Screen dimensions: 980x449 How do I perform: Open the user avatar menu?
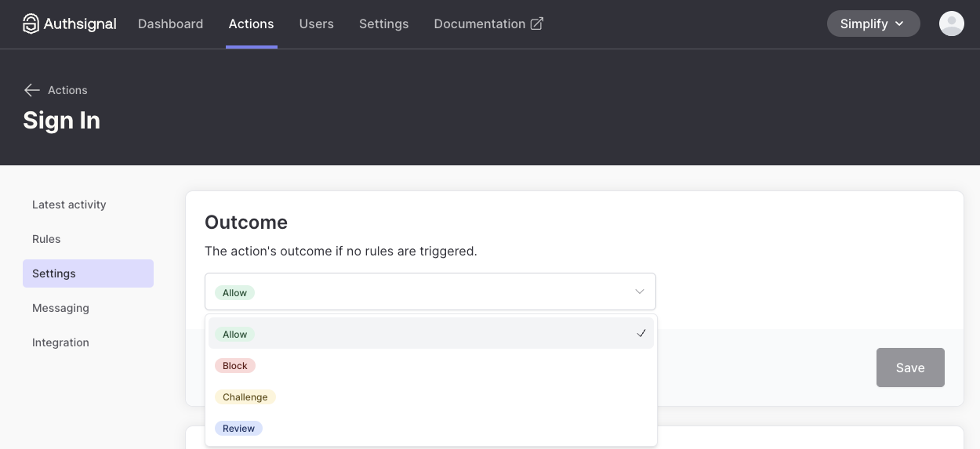[952, 24]
